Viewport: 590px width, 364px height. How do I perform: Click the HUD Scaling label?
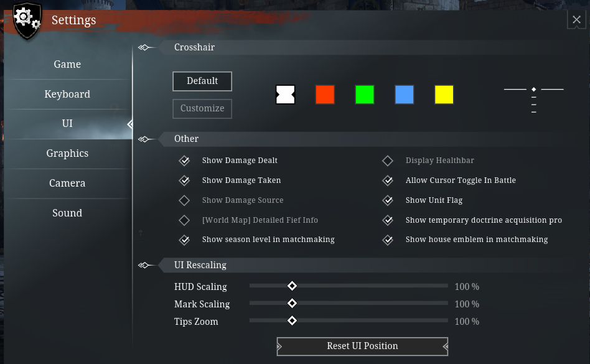[200, 287]
